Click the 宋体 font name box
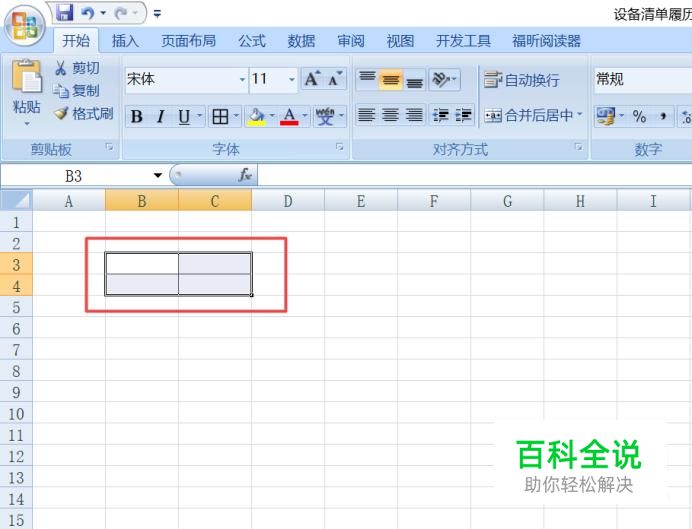 [x=181, y=79]
